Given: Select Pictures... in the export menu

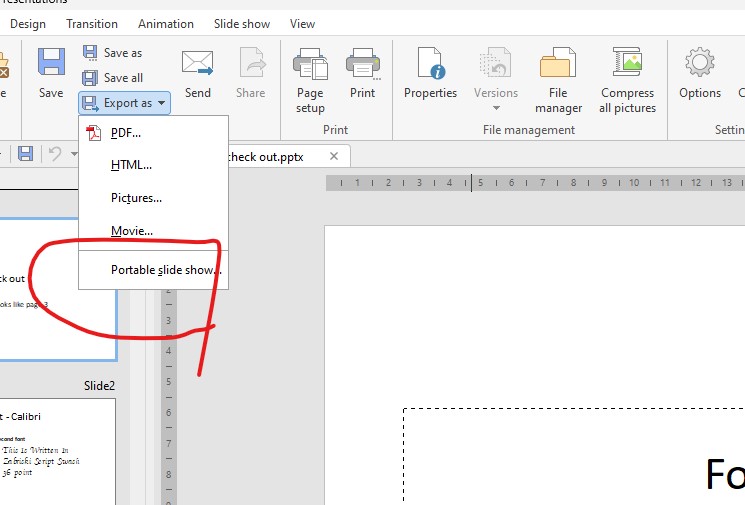Looking at the screenshot, I should click(x=136, y=198).
